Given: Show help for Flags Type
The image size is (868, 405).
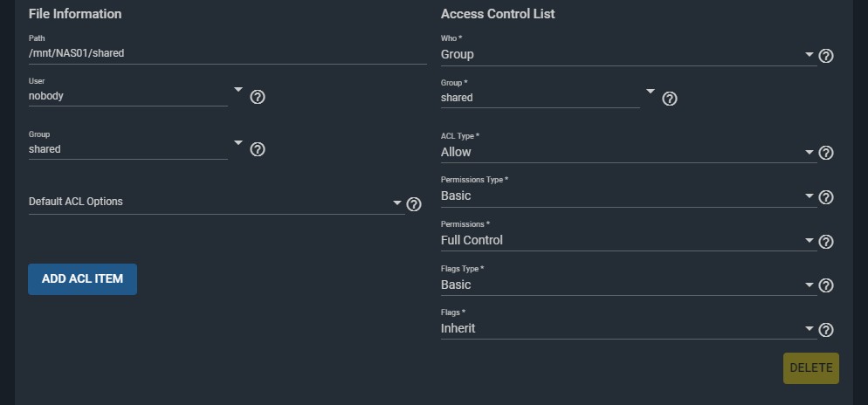Looking at the screenshot, I should coord(826,285).
